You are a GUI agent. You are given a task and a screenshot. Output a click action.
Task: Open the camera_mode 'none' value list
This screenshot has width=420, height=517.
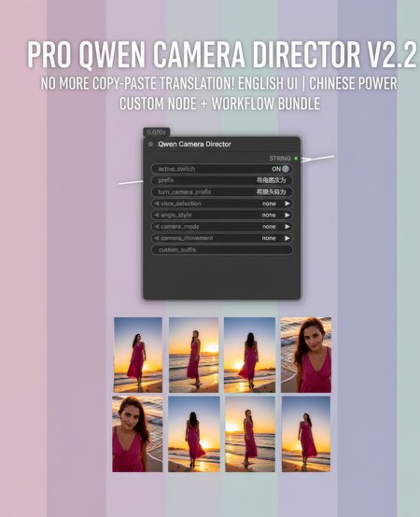[269, 227]
